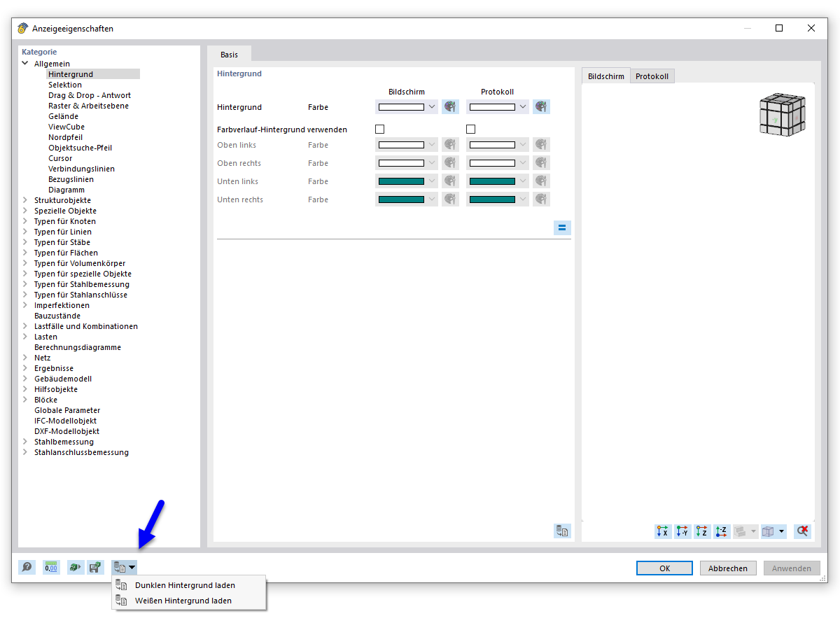Click the Abbrechen button

point(728,568)
